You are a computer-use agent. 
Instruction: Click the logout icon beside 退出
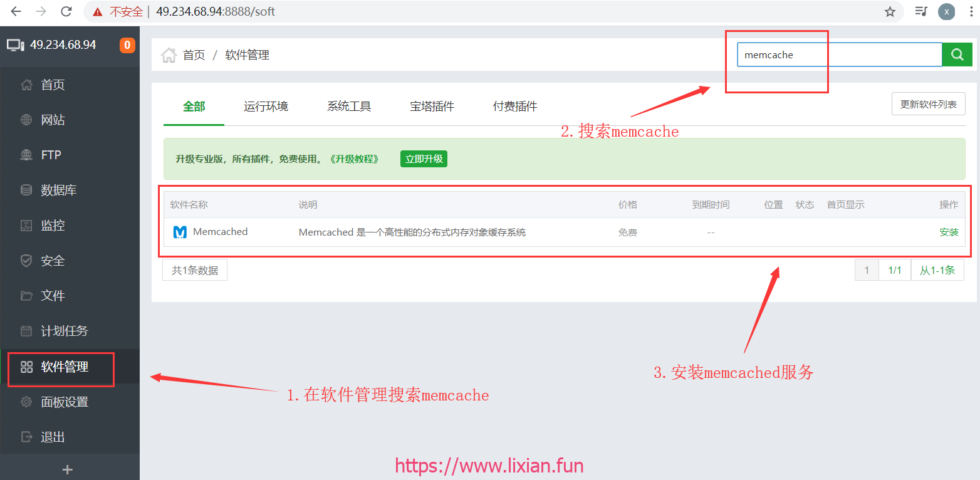click(x=26, y=437)
